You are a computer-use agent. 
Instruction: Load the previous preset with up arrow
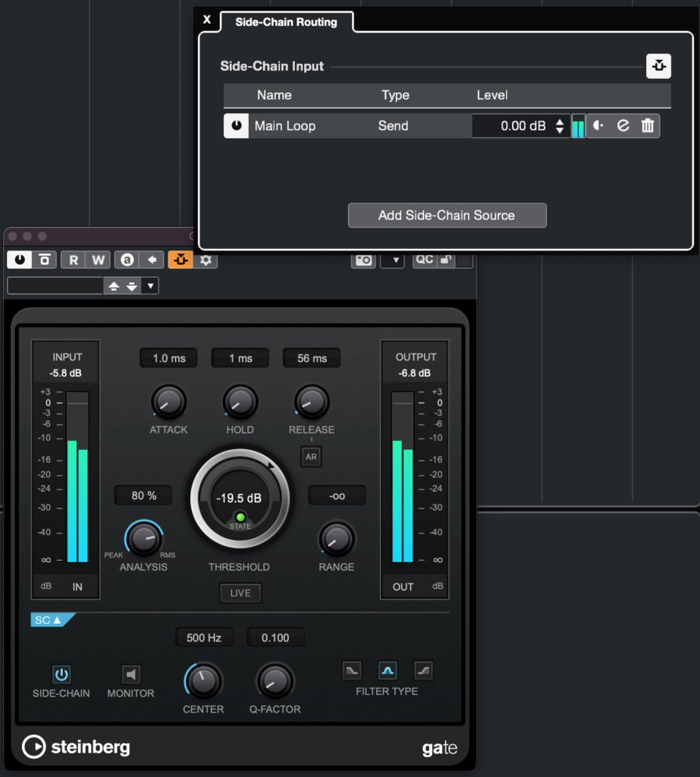[x=114, y=286]
